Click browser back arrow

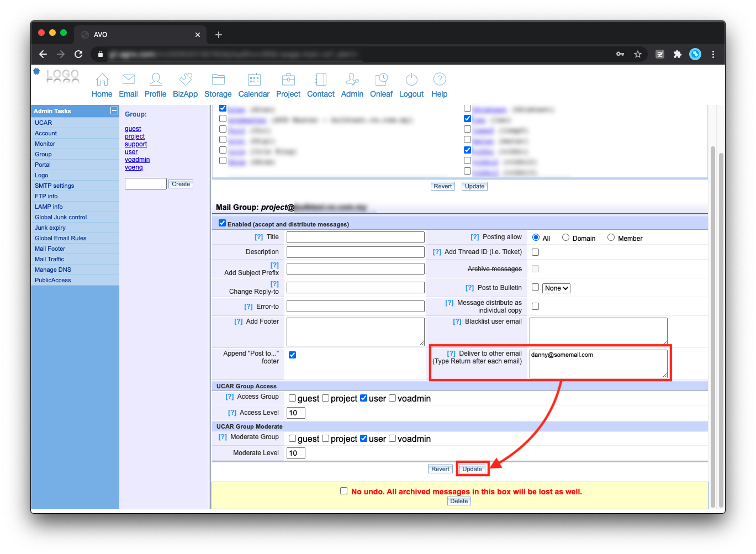coord(43,54)
